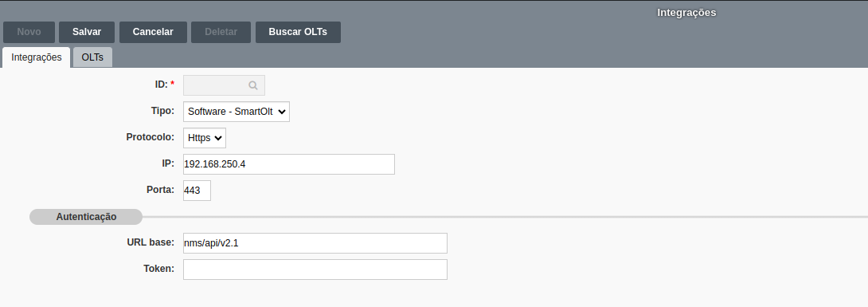Click the Protocolo field label
Screen dimensions: 868x307
pos(150,137)
